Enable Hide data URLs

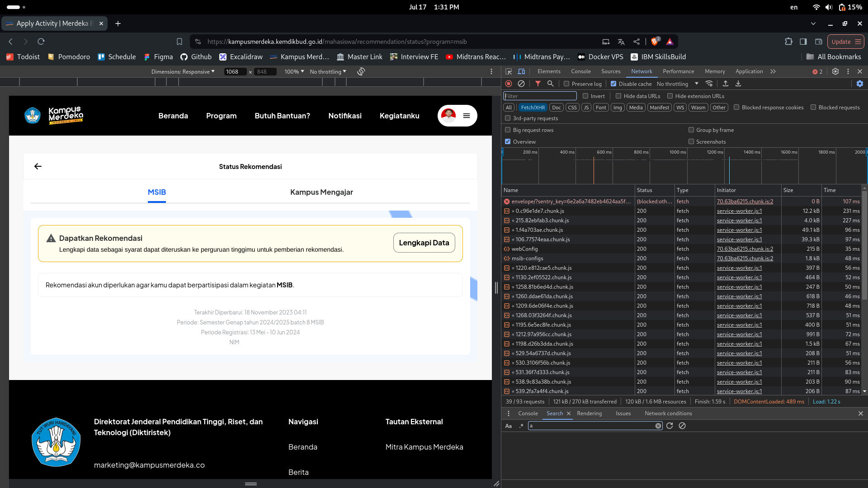click(618, 96)
